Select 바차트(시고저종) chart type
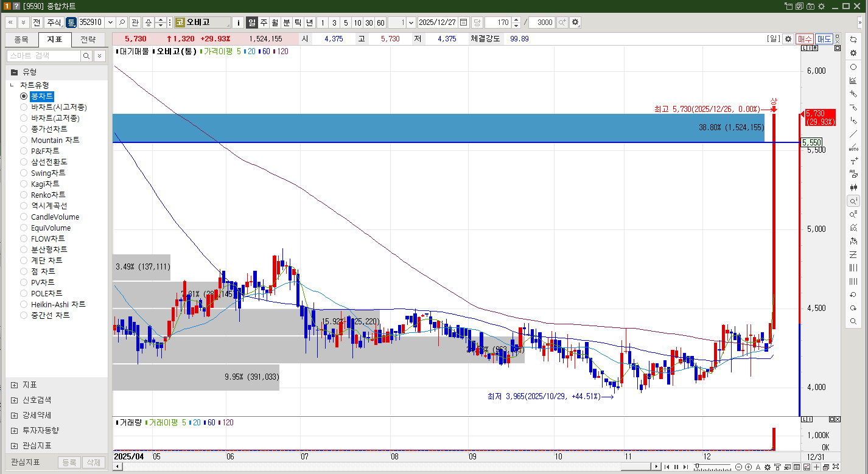 (x=59, y=107)
